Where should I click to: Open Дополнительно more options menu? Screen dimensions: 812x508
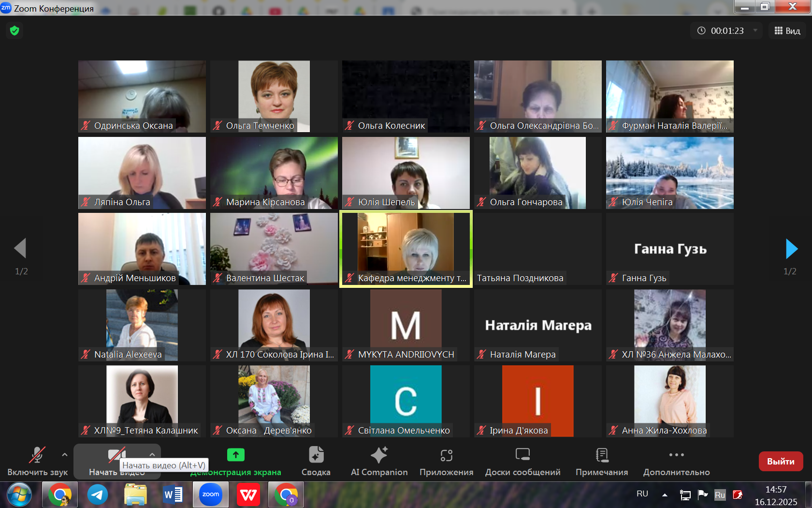pos(676,461)
